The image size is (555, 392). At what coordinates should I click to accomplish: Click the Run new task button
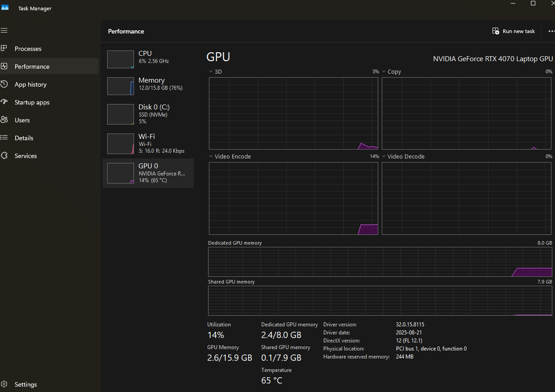[x=513, y=31]
